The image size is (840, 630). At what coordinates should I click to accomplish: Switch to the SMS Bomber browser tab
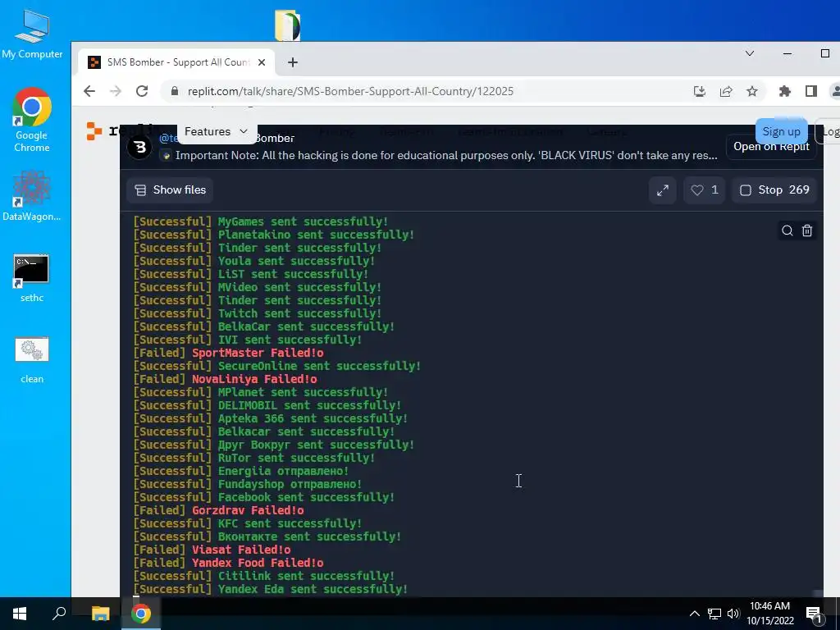[x=177, y=62]
